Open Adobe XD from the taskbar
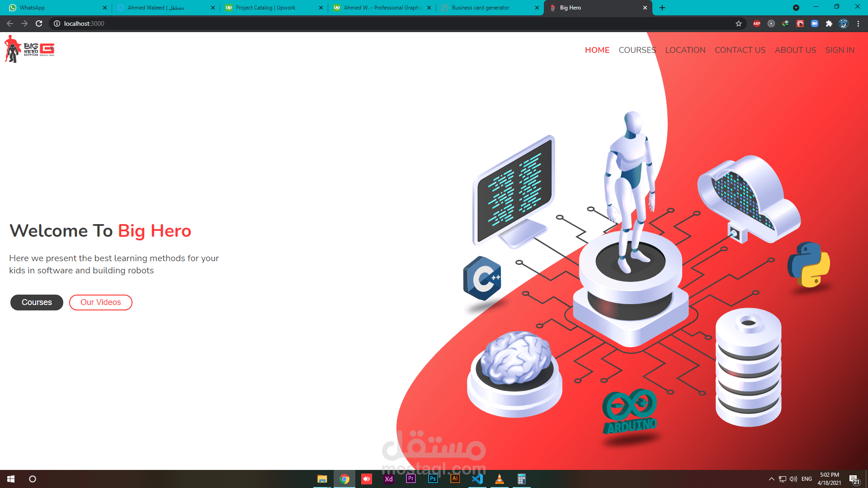Image resolution: width=868 pixels, height=488 pixels. tap(388, 479)
